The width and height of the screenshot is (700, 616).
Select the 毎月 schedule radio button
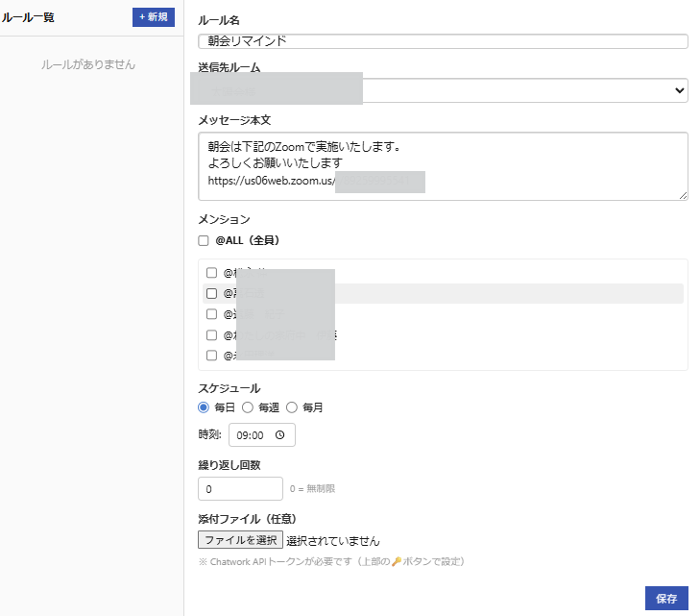[292, 407]
